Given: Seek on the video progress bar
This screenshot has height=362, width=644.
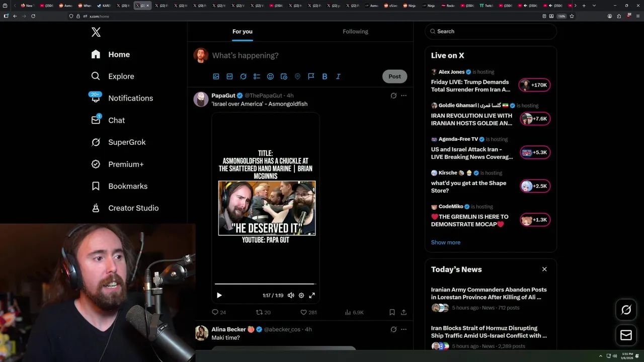Looking at the screenshot, I should tap(265, 285).
